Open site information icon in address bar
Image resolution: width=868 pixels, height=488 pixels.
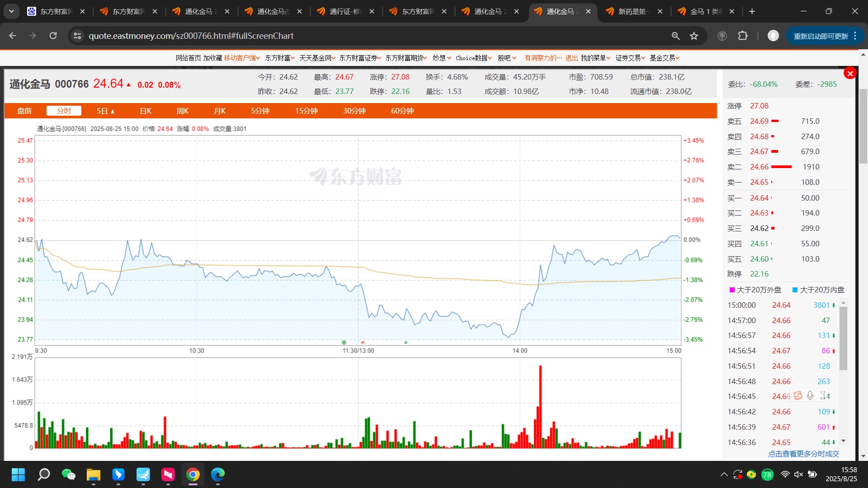click(x=77, y=36)
